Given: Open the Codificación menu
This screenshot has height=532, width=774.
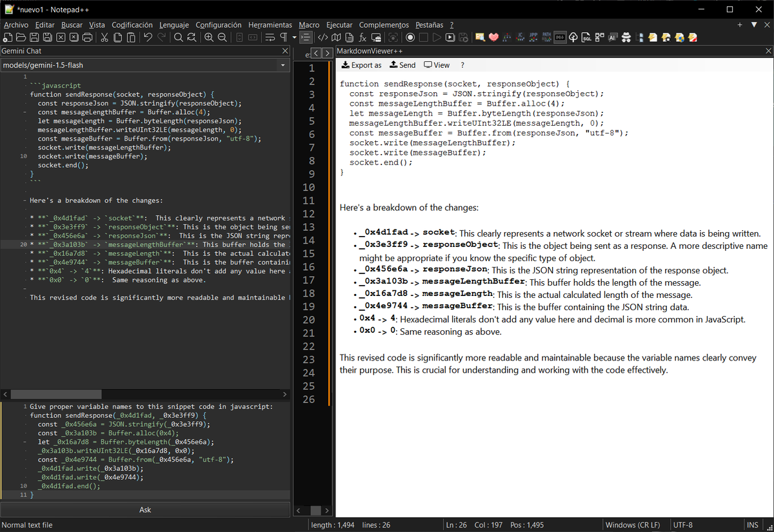Looking at the screenshot, I should (x=132, y=25).
